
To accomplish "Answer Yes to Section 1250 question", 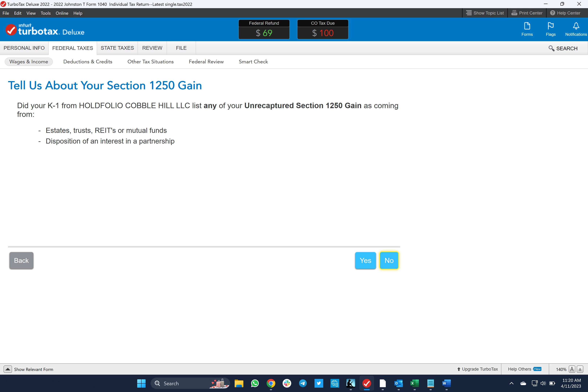I will point(365,260).
